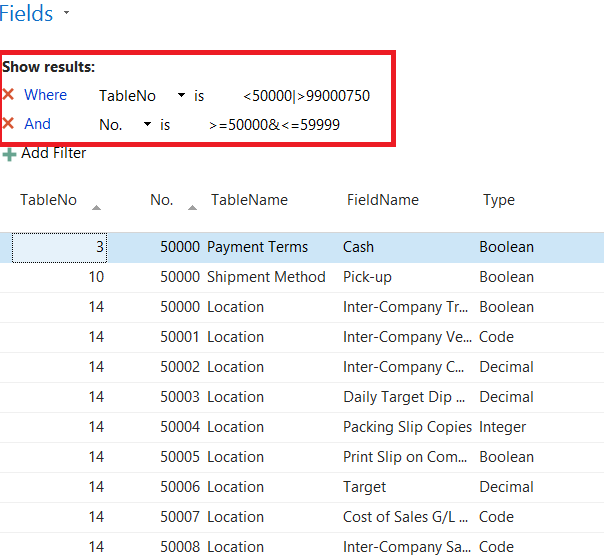
Task: Edit the filter value >=50000&<=59999
Action: 274,125
